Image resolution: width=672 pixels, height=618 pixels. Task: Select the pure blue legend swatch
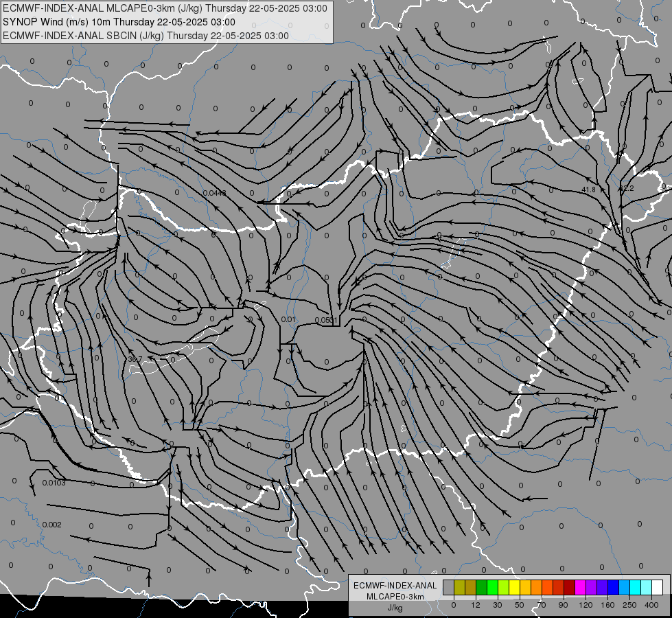614,588
